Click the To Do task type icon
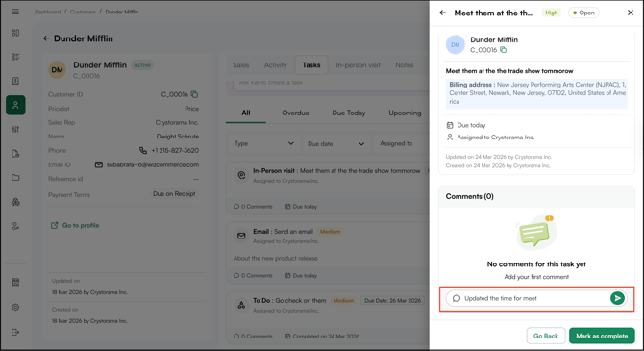644x351 pixels. point(241,305)
